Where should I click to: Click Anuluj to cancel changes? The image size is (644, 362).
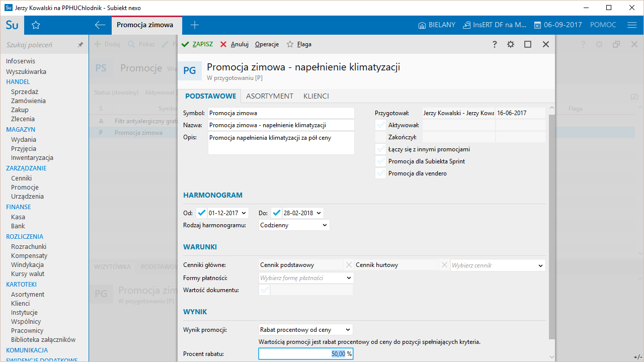tap(234, 44)
